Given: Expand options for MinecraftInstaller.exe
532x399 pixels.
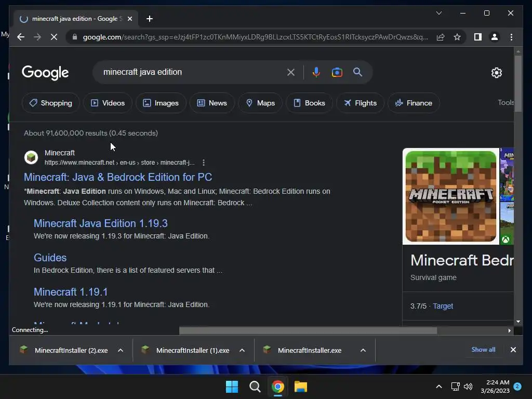Looking at the screenshot, I should 363,350.
